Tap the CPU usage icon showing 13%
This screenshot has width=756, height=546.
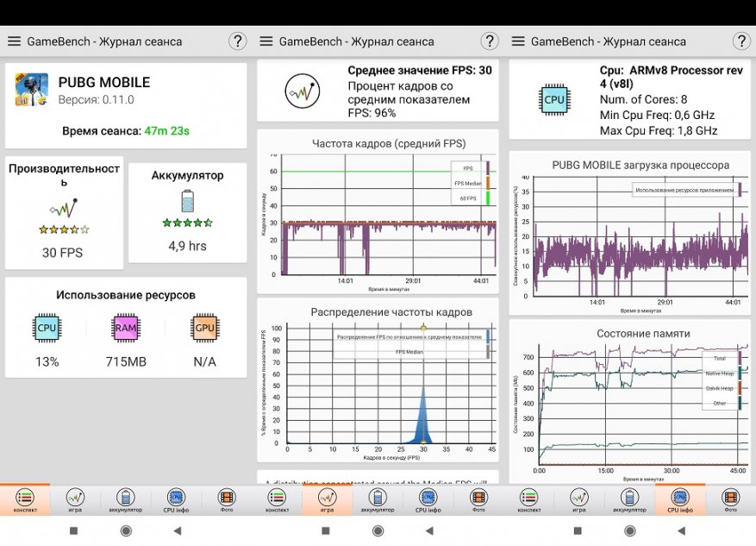pyautogui.click(x=47, y=328)
